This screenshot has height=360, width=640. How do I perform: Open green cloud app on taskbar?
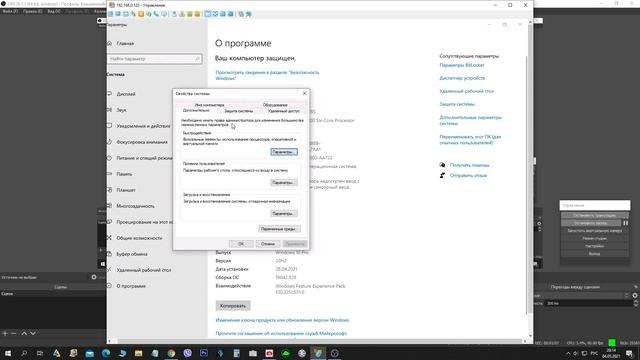click(x=285, y=353)
